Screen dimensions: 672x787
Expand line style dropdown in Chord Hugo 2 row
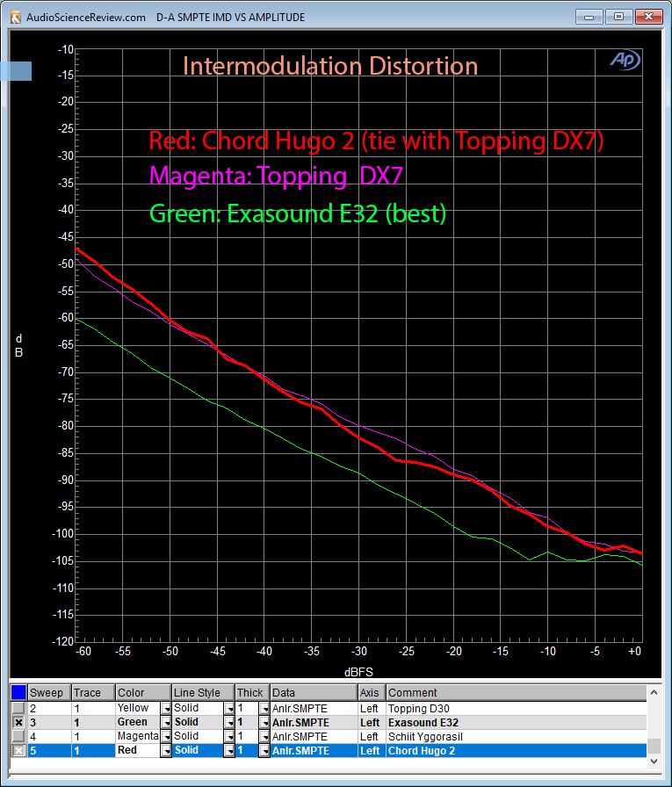point(229,751)
